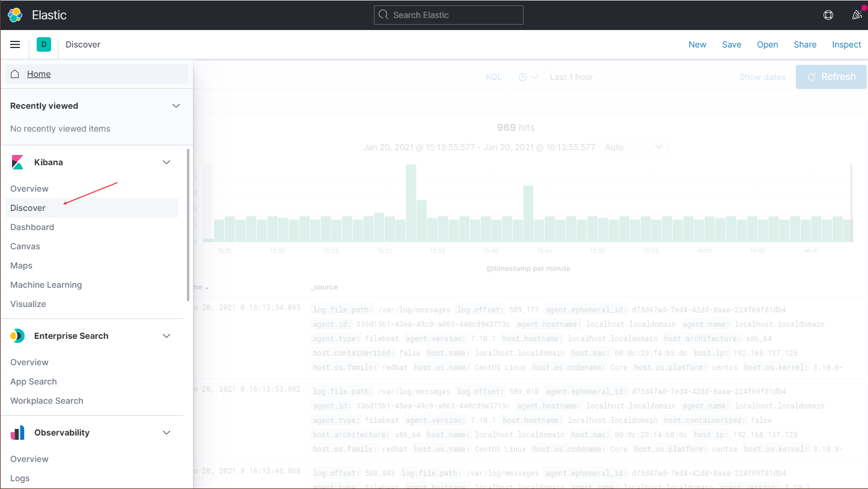The height and width of the screenshot is (489, 868).
Task: Click the green D space avatar
Action: pos(44,44)
